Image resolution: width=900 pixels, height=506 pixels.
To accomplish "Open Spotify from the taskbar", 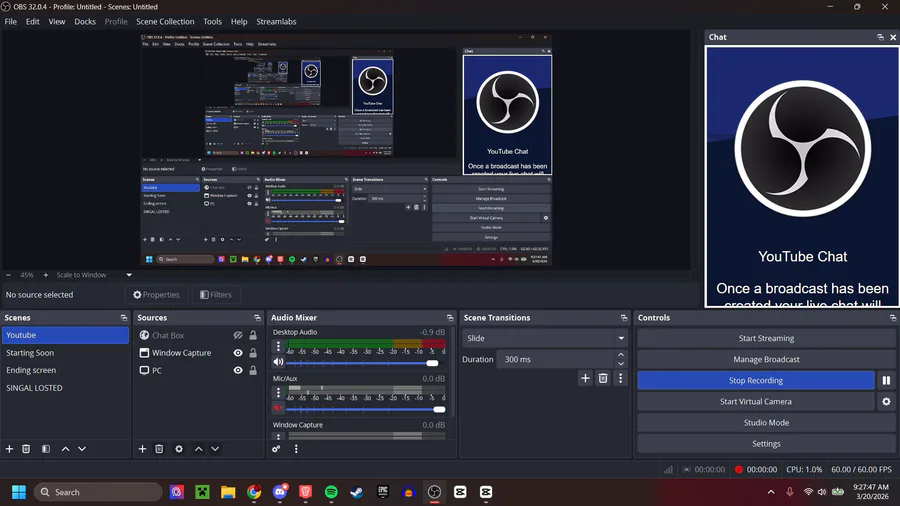I will pos(331,492).
